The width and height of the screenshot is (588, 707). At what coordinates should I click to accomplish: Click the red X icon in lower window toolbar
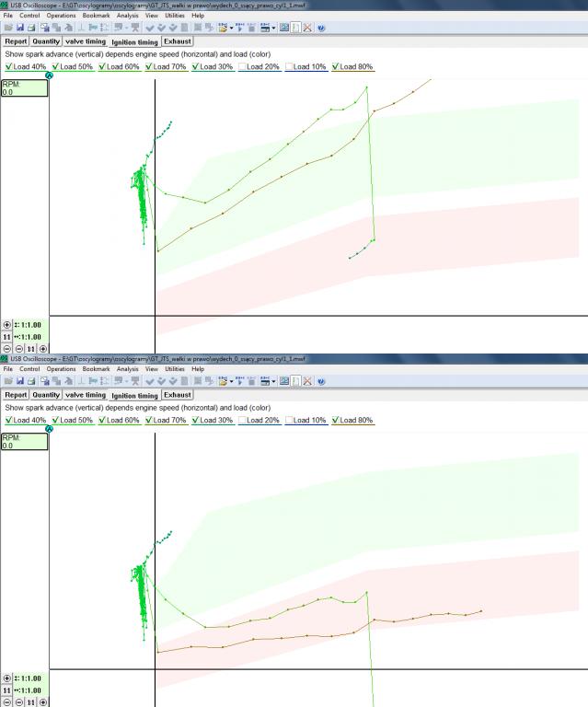click(x=307, y=381)
